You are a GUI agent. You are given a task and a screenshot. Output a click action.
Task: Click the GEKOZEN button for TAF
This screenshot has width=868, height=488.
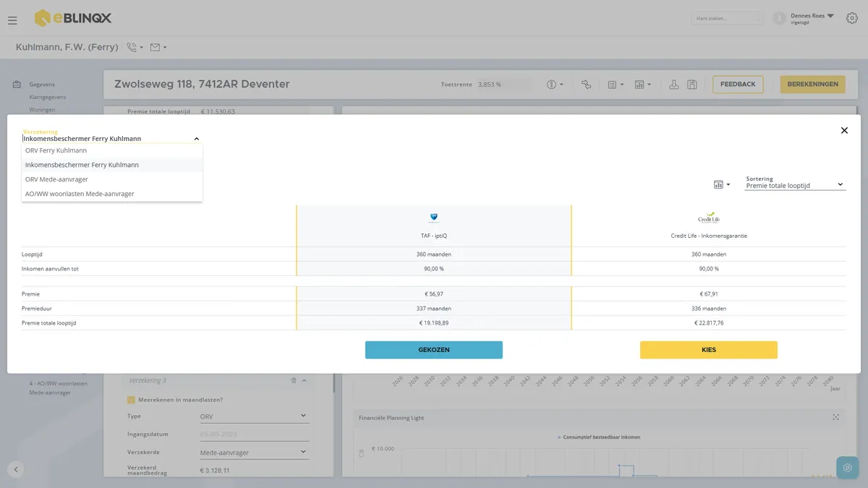pyautogui.click(x=434, y=350)
